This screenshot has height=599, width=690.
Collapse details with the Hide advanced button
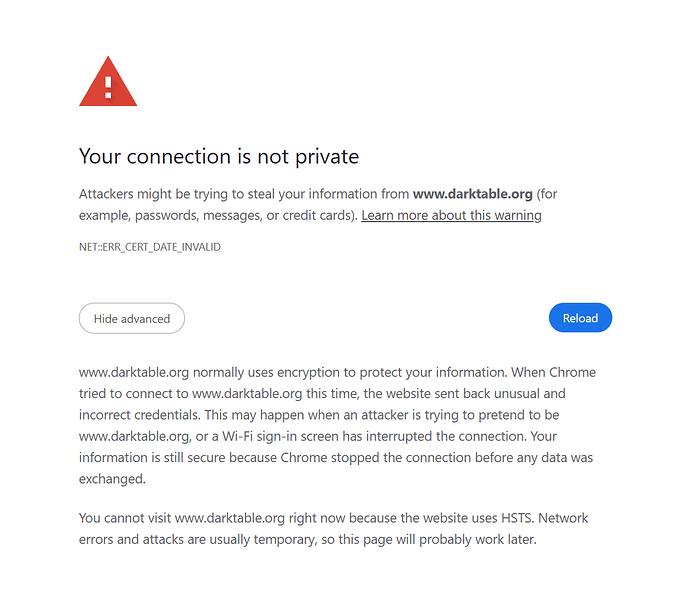point(132,319)
